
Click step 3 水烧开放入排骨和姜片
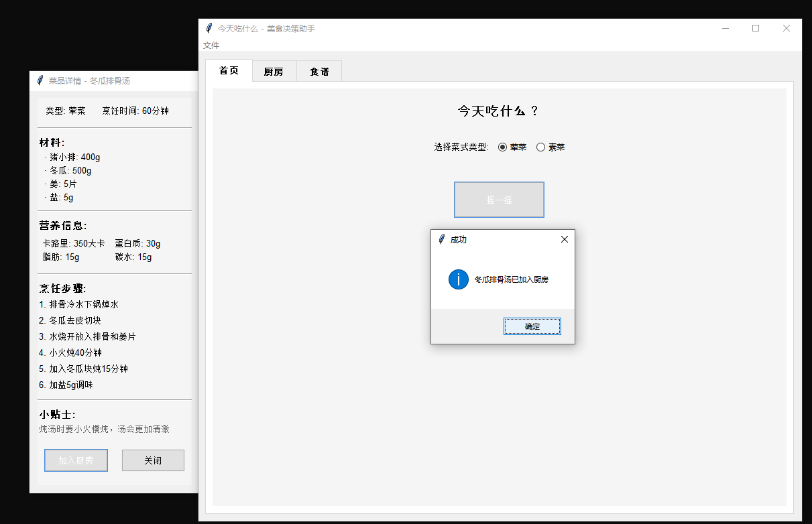pos(87,336)
